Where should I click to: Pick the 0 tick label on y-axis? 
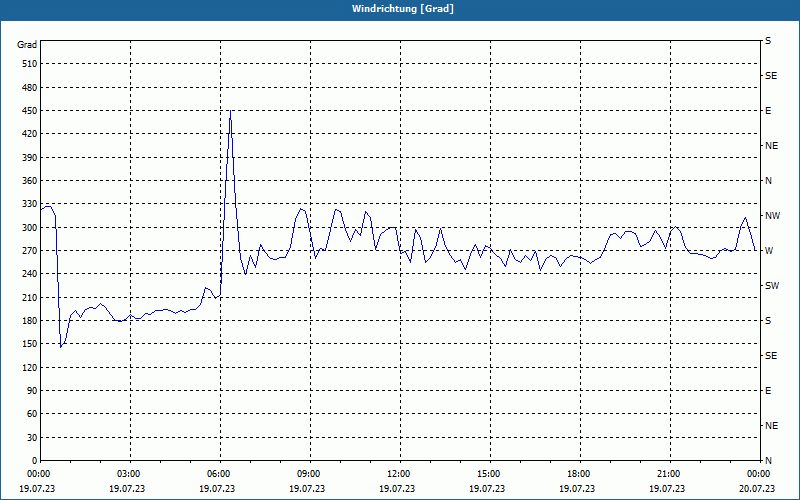click(35, 461)
